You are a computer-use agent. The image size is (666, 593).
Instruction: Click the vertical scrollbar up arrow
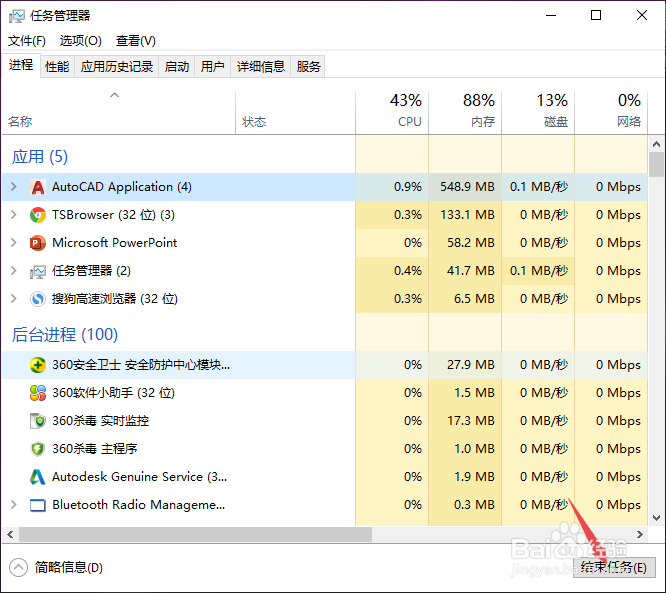(x=656, y=144)
